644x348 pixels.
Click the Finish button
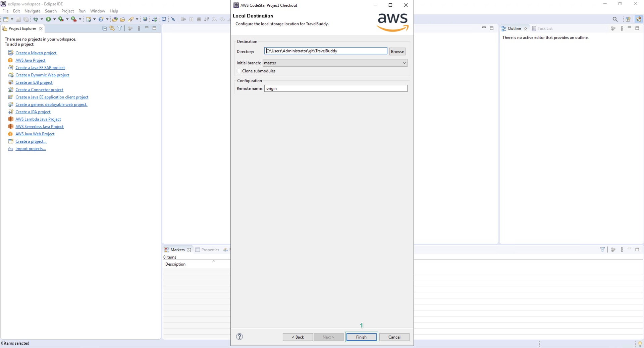[361, 337]
